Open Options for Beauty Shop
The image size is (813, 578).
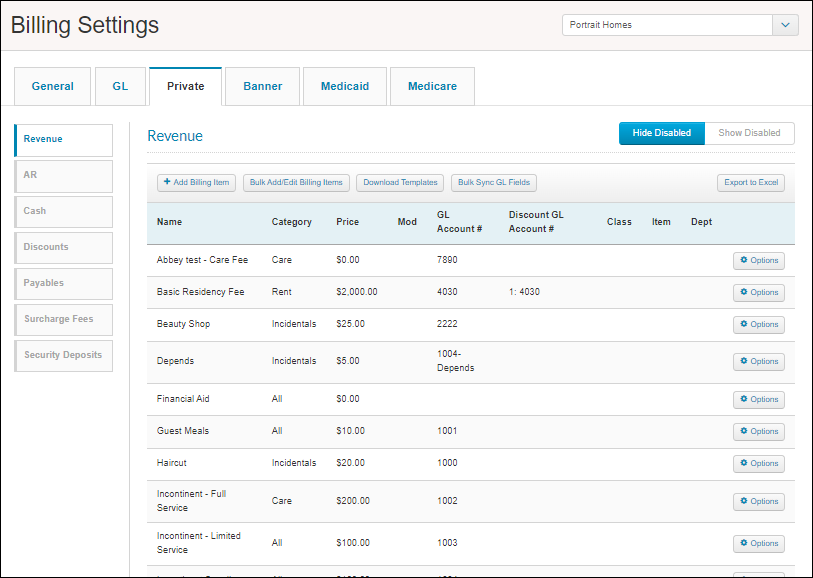pos(759,325)
